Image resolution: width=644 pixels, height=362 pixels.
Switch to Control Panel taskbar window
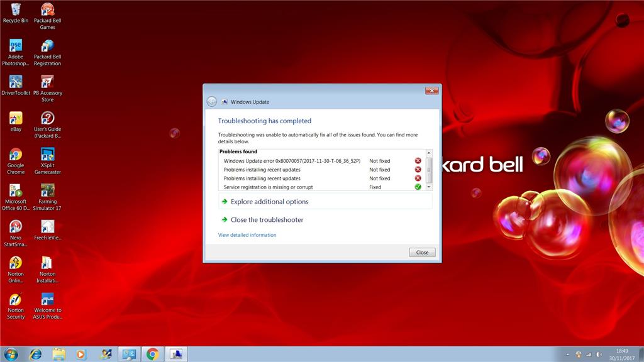(130, 354)
